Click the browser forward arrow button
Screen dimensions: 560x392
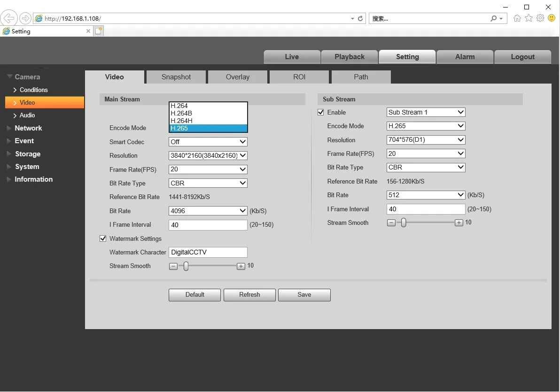[25, 18]
